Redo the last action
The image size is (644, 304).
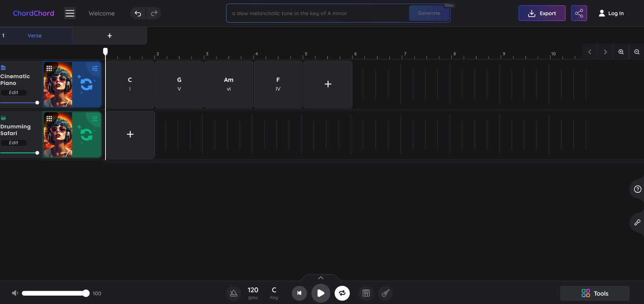click(x=154, y=13)
